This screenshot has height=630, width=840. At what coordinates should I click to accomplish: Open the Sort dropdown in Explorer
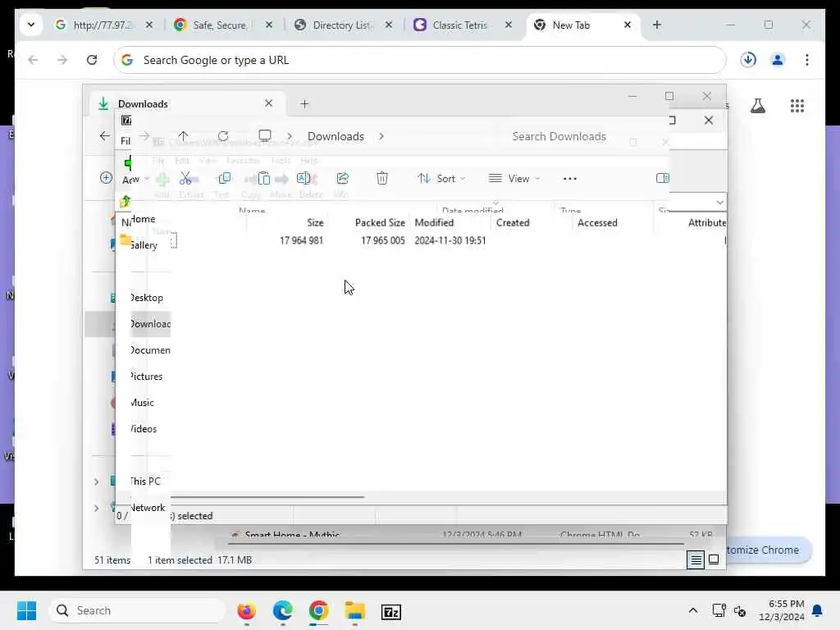pyautogui.click(x=441, y=178)
